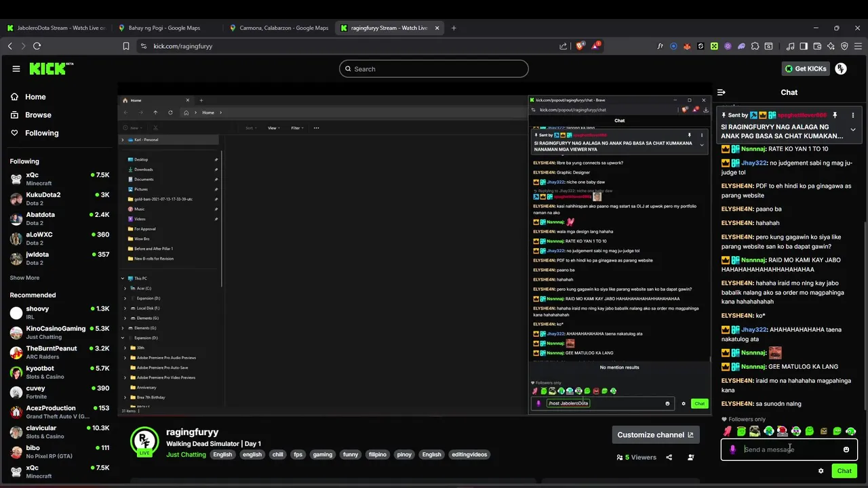Click Nsnnnaj on RATE KO YAN message
Screen dimensions: 868x488
tap(753, 149)
